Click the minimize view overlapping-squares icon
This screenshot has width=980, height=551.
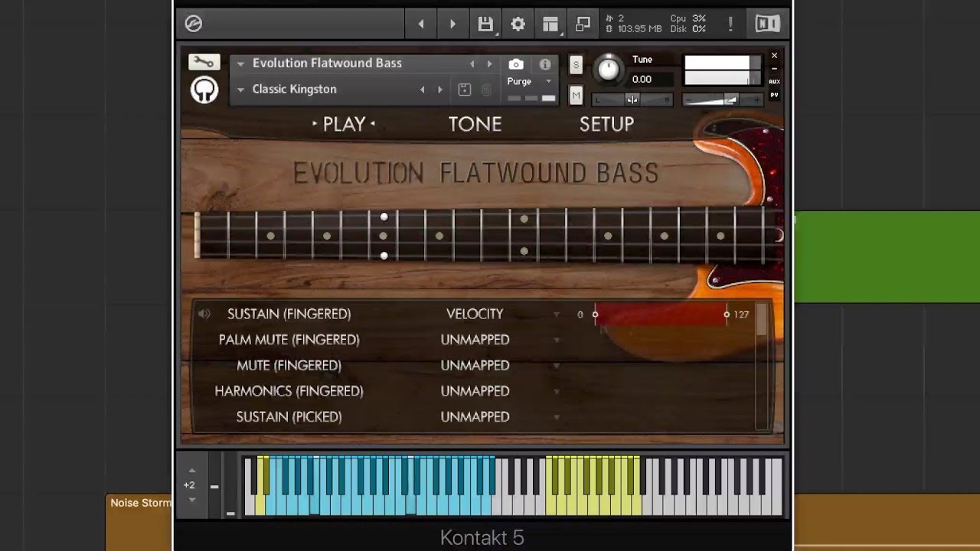[583, 24]
